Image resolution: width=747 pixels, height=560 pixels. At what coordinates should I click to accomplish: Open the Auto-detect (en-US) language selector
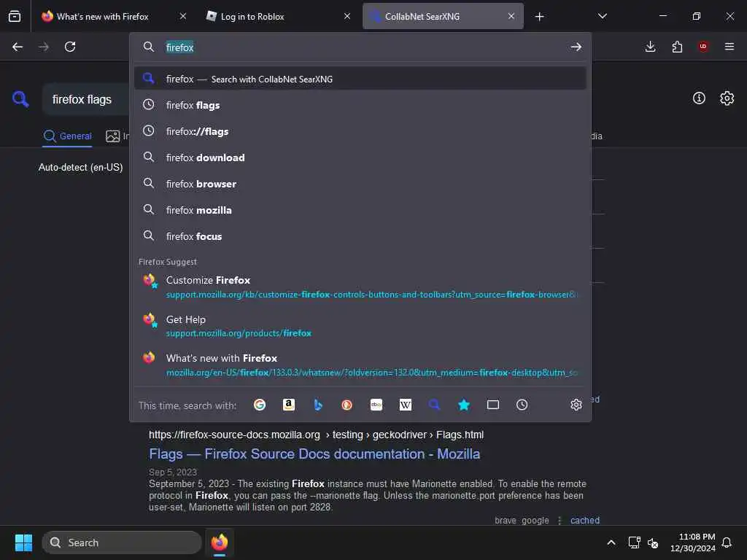80,167
